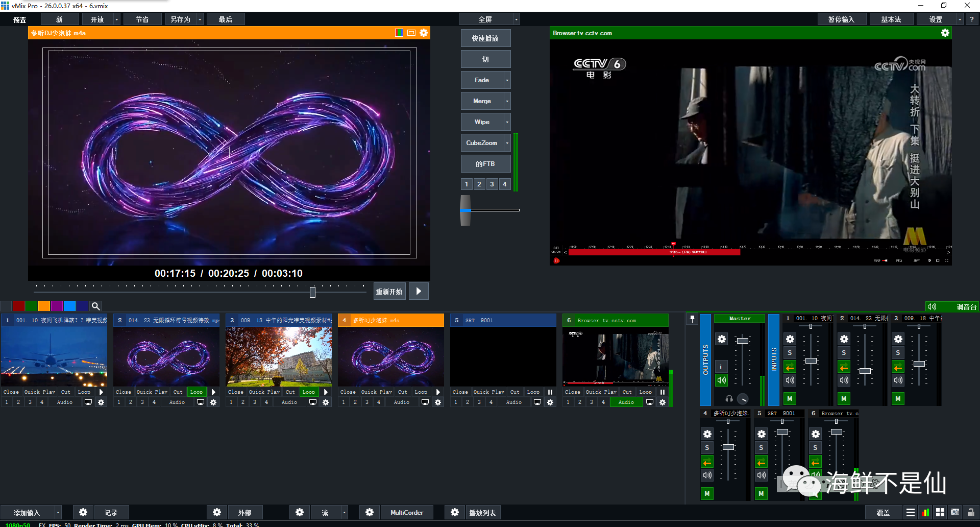Open the 设置 menu in top bar

(936, 19)
